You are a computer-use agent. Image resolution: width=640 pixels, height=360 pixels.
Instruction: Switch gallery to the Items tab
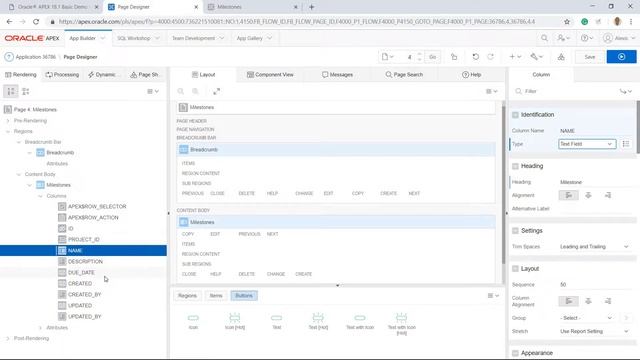coord(216,296)
